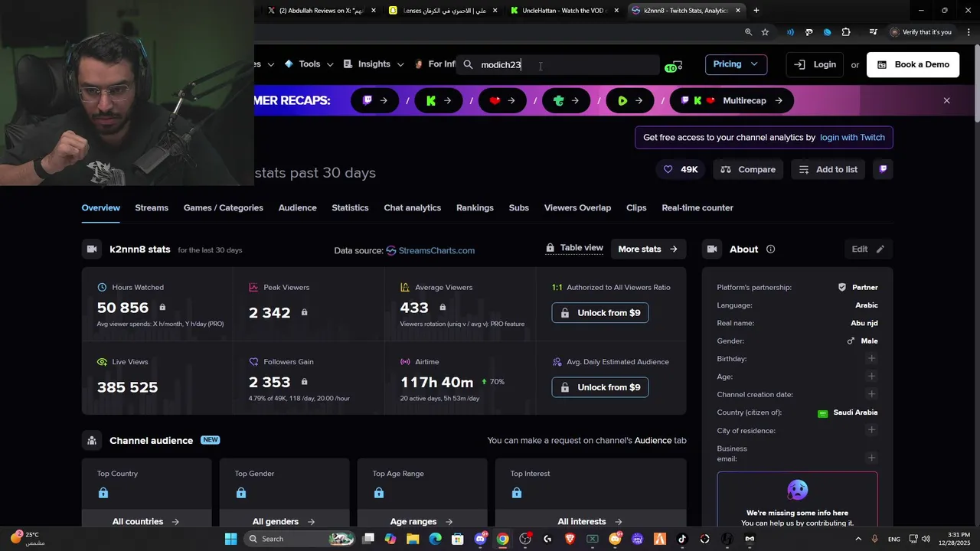Open browser extensions puzzle icon

point(846,32)
